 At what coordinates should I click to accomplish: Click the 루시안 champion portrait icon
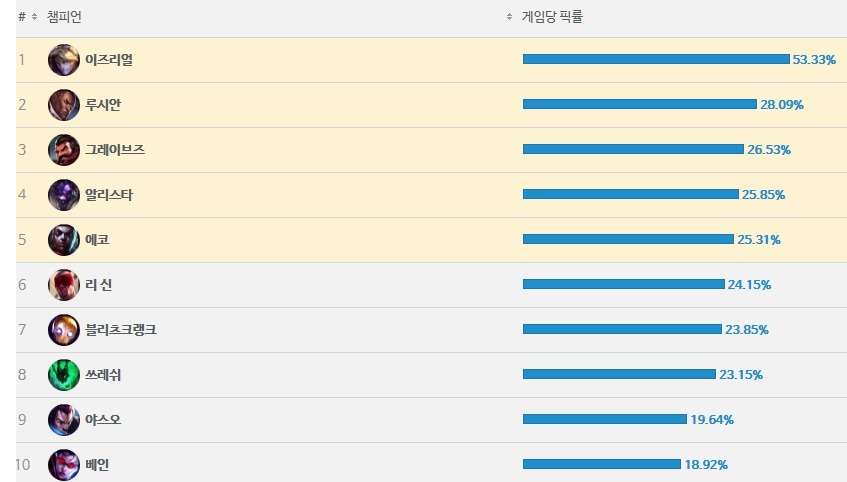click(64, 105)
